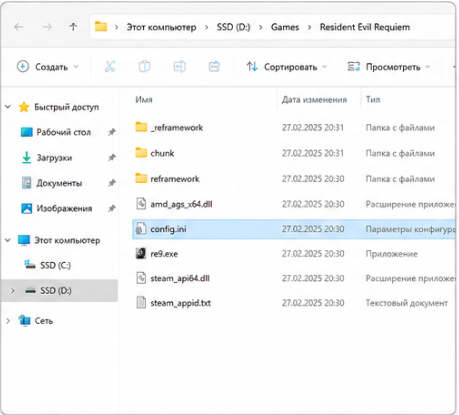Sort by the Имя column header
Viewport: 459px width, 415px height.
tap(144, 99)
